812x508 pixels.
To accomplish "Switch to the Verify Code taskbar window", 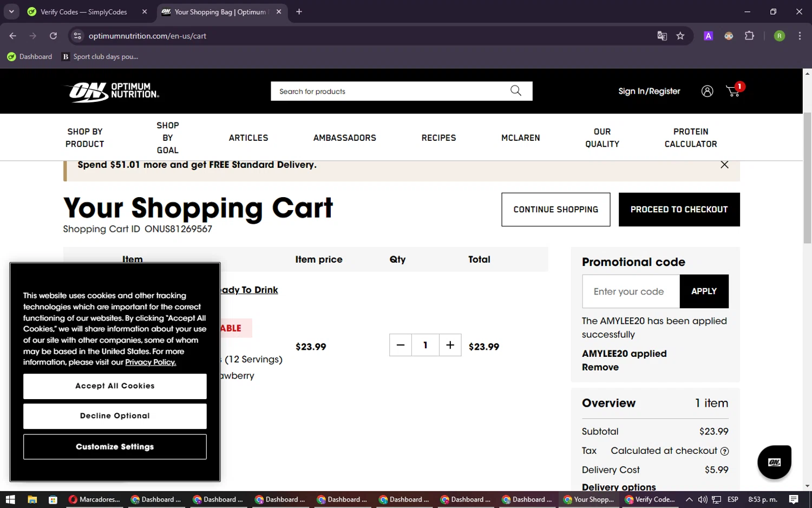I will click(651, 499).
